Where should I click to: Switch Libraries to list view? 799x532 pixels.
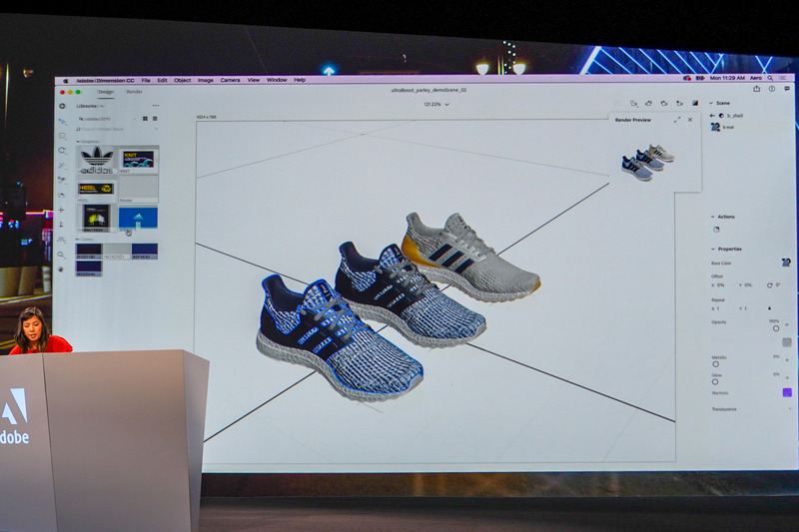pyautogui.click(x=155, y=119)
